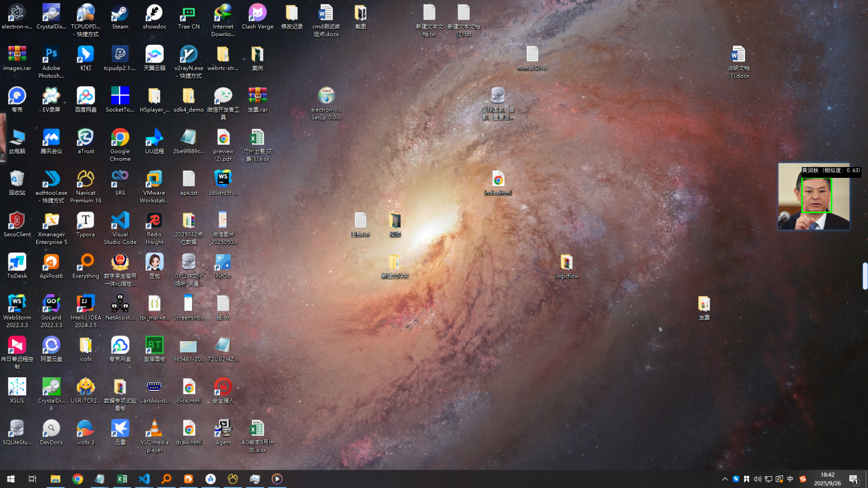
Task: Open the taskbar clock showing 18:42
Action: (827, 479)
